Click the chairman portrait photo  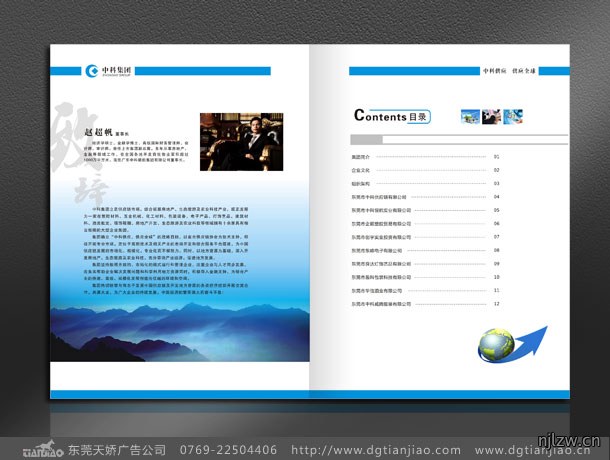242,142
